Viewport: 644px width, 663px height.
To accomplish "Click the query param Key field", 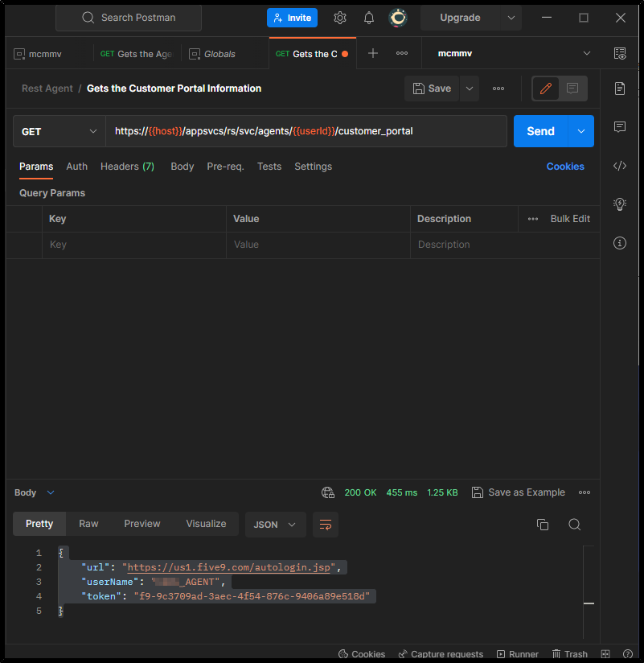I will (x=134, y=245).
